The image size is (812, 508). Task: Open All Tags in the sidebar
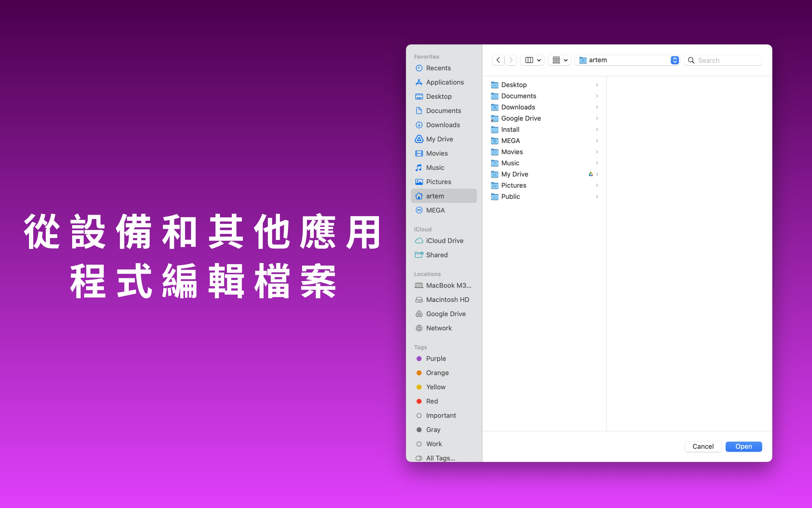[443, 458]
